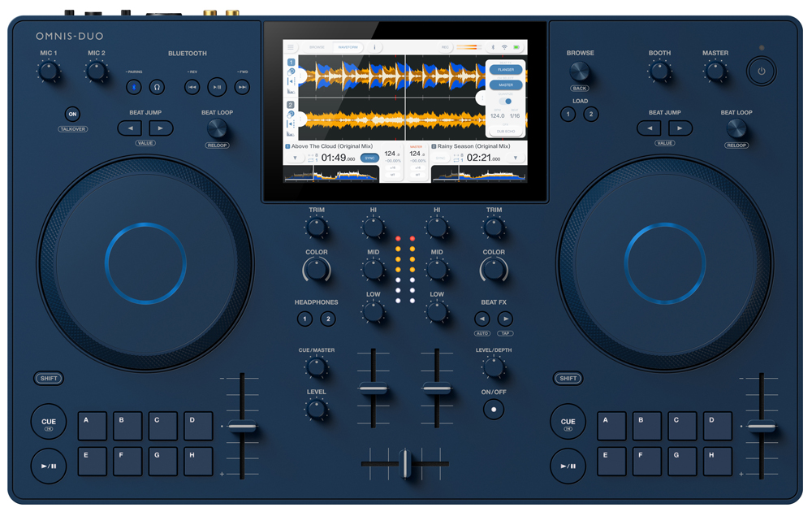This screenshot has width=812, height=512.
Task: Load track to deck with LOAD 2
Action: click(591, 114)
